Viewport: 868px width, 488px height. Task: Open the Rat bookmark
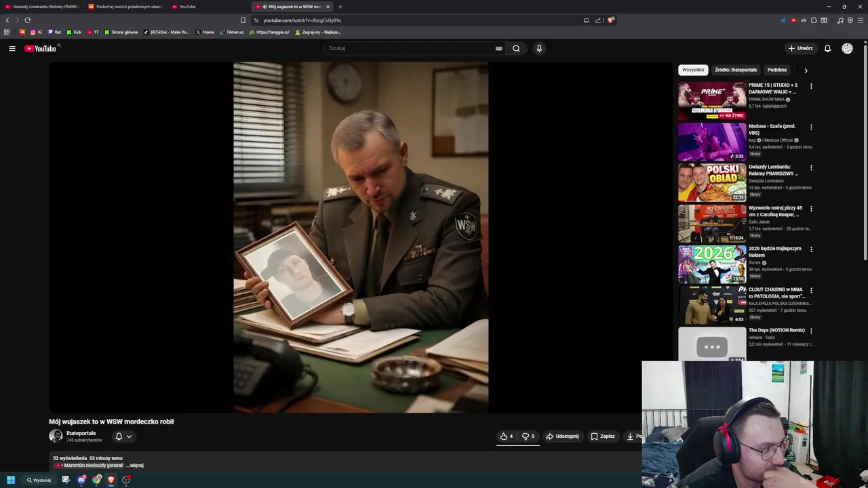pos(54,32)
